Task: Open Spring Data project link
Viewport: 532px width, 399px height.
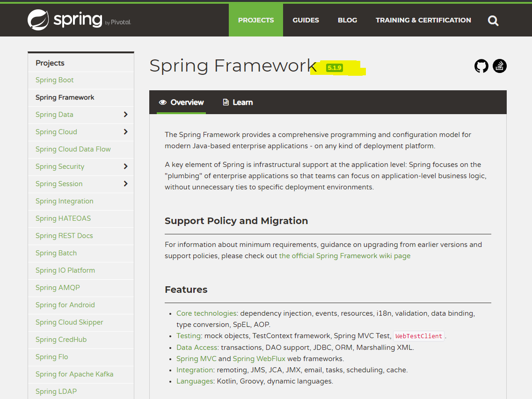Action: pyautogui.click(x=54, y=115)
